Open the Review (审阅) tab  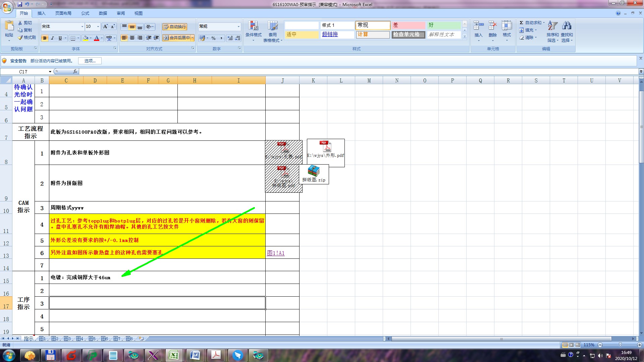coord(121,13)
